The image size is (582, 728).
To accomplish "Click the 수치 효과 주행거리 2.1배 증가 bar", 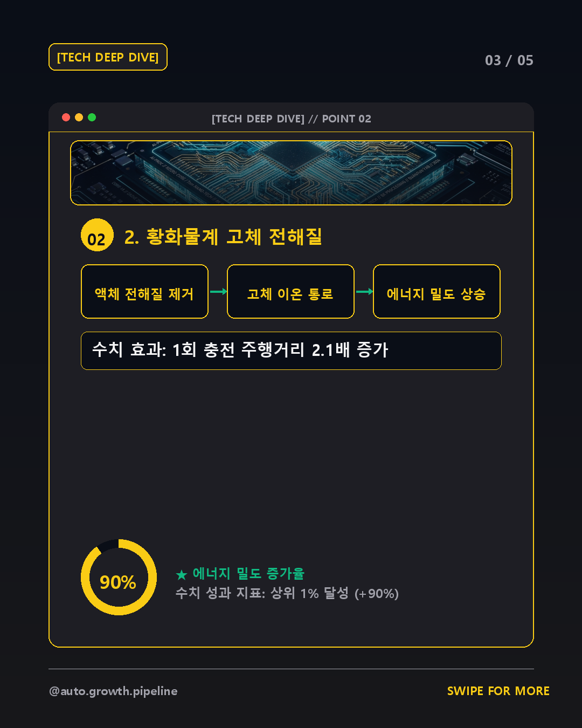I will [291, 351].
